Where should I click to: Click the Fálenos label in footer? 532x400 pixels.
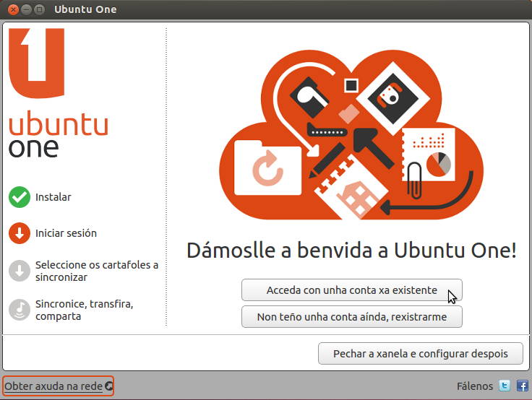pos(475,386)
